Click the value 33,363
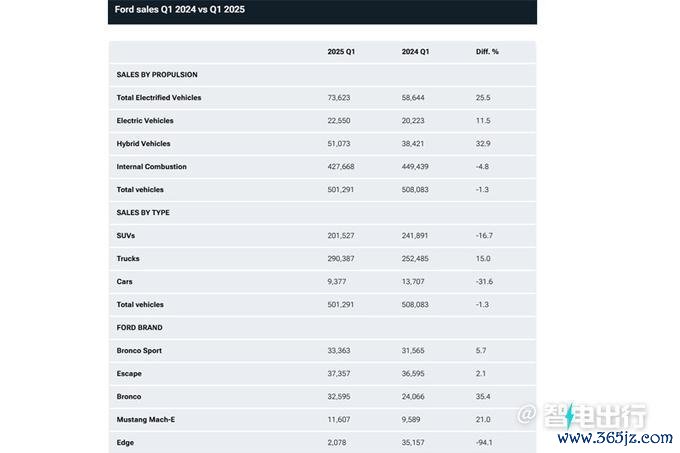Screen dimensions: 680x453 click(x=339, y=350)
